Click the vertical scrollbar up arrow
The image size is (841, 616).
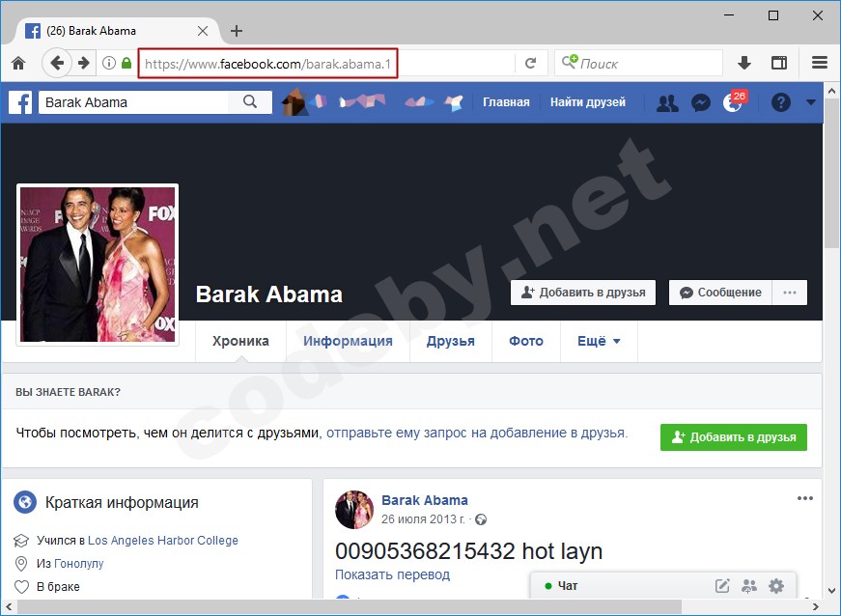point(832,91)
